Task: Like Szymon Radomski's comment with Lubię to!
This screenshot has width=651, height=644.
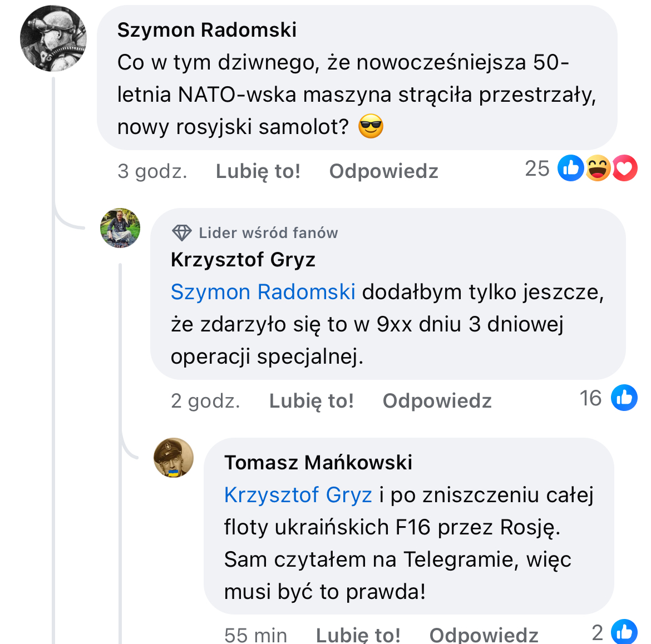Action: [x=258, y=171]
